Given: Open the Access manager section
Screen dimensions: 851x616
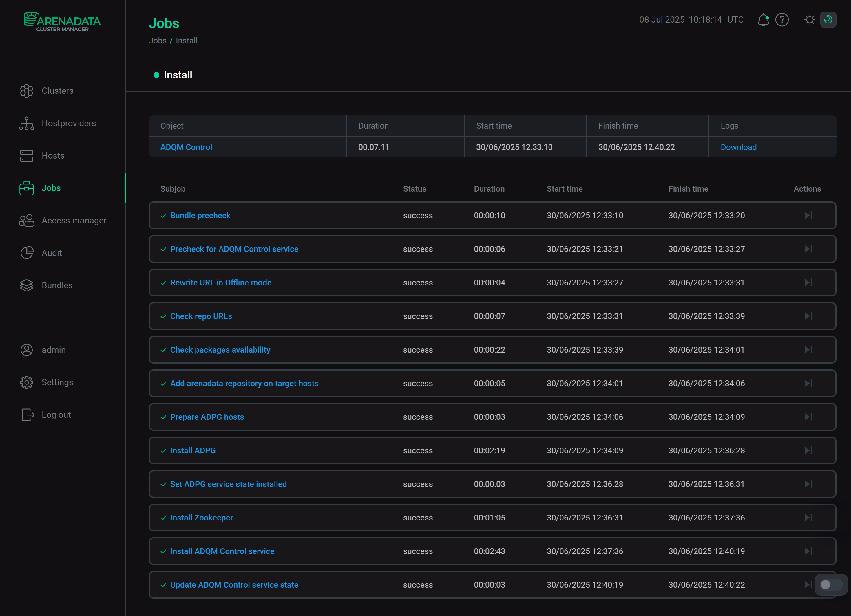Looking at the screenshot, I should [74, 221].
